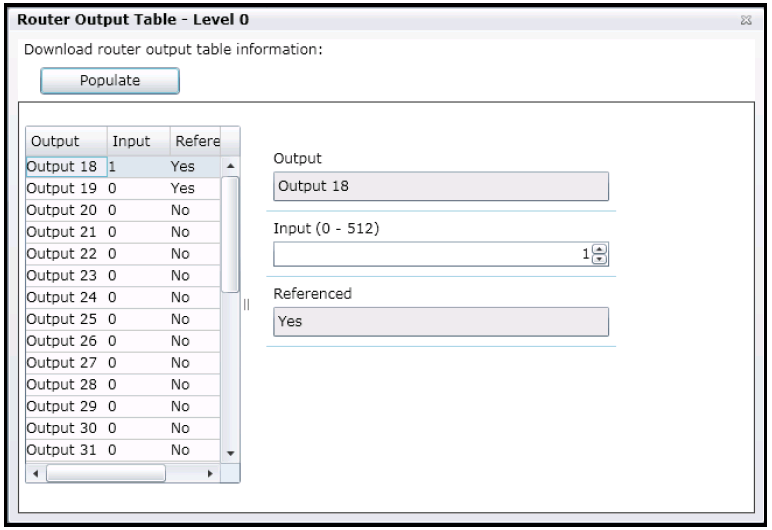Click the splitter handle beside the table
The height and width of the screenshot is (530, 772).
[246, 305]
